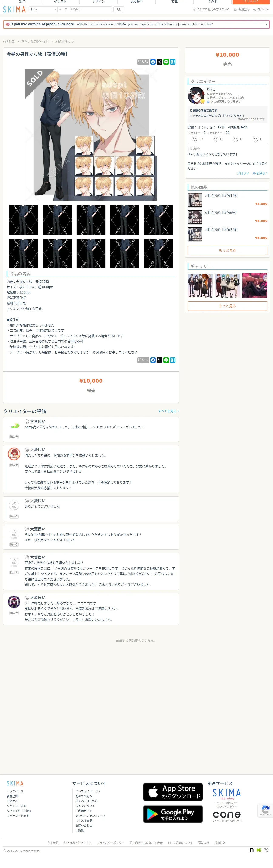Share on Hatena Bookmark under the product title
Viewport: 273px width, 868px height.
173,62
